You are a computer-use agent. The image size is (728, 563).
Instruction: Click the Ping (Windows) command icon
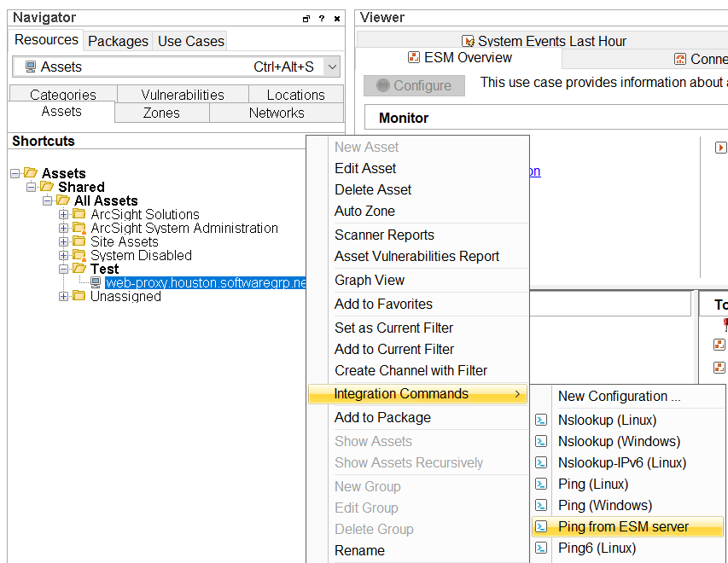542,505
